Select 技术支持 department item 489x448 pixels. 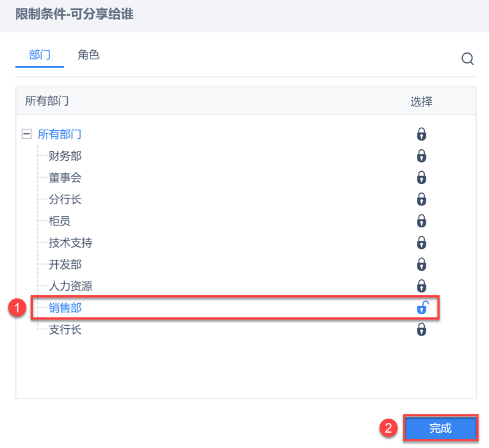(71, 243)
